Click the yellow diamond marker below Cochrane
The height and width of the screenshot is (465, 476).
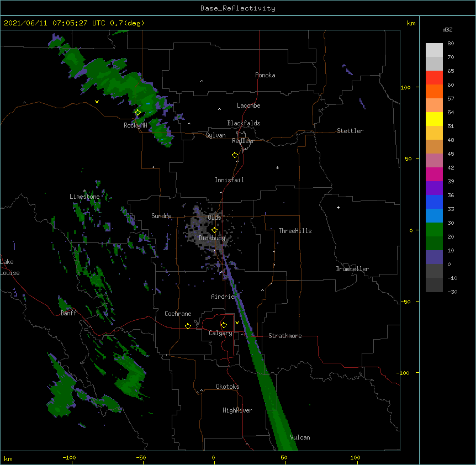tap(188, 326)
